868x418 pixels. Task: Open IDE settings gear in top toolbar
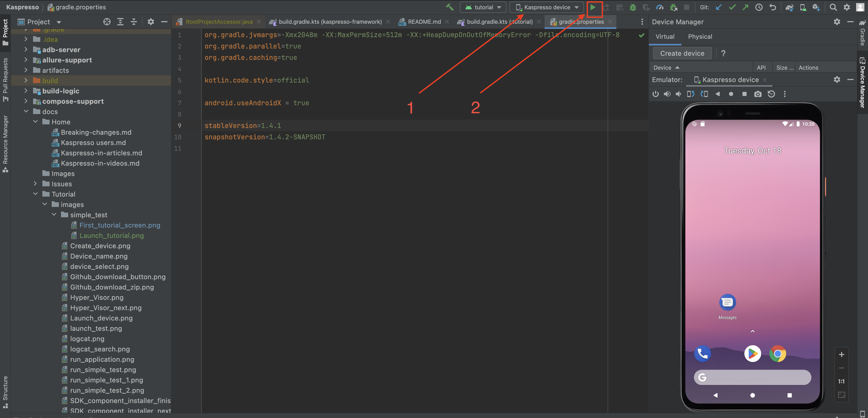pyautogui.click(x=847, y=7)
